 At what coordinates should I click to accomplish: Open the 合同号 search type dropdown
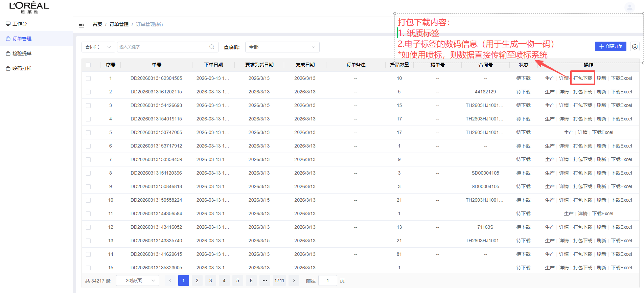pos(98,47)
